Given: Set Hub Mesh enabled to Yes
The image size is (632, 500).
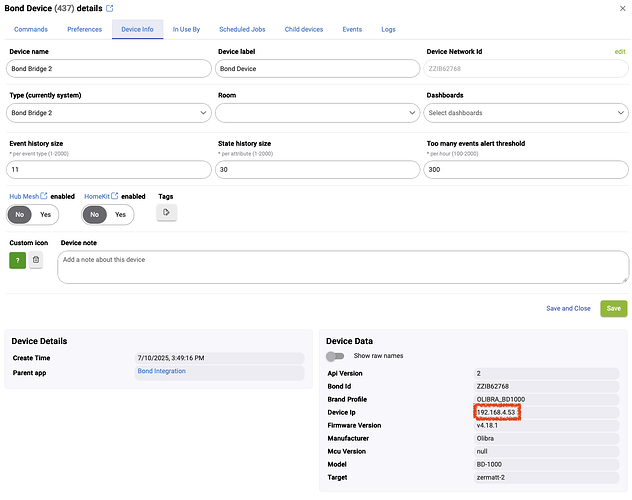Looking at the screenshot, I should (x=44, y=214).
